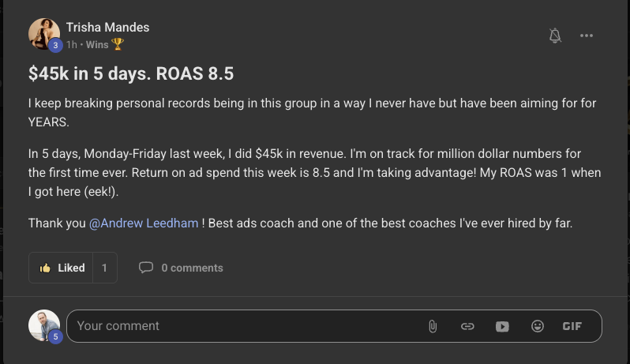The width and height of the screenshot is (630, 364).
Task: Open the GIF picker
Action: click(x=572, y=326)
